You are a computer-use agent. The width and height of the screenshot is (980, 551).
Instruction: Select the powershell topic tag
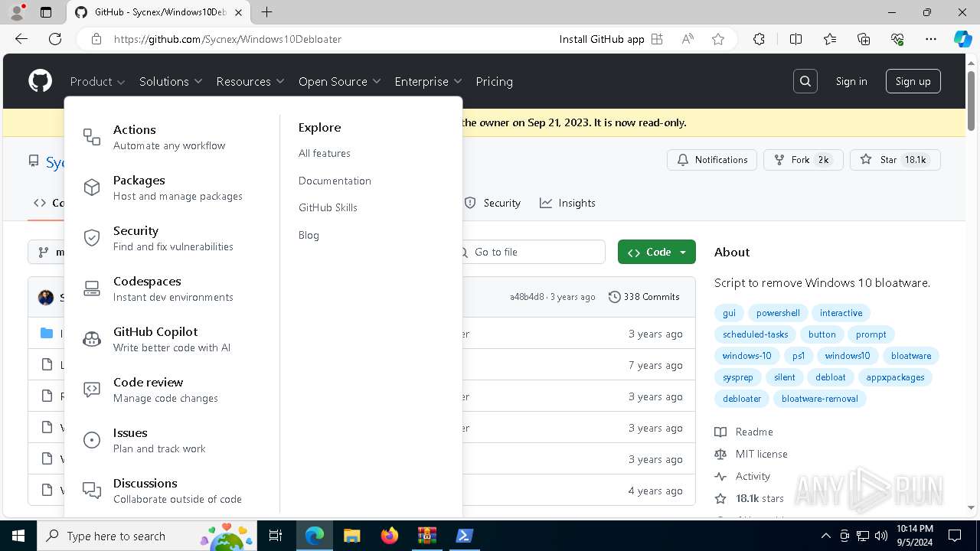click(x=778, y=313)
